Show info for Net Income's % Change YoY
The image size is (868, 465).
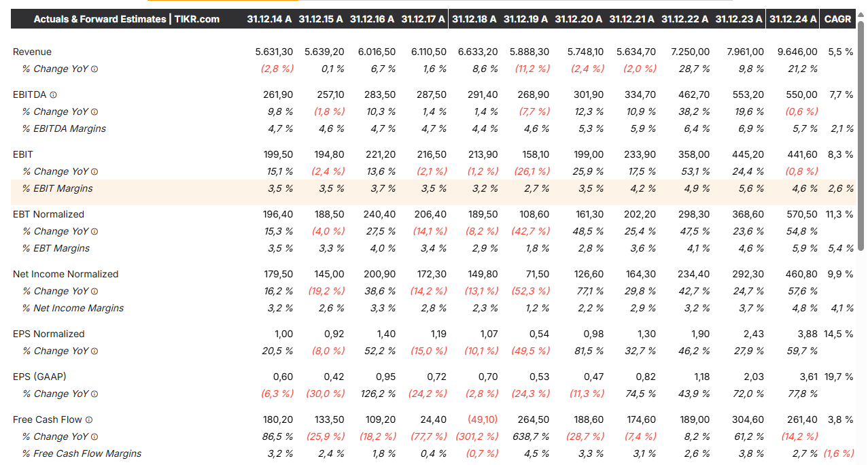coord(94,292)
